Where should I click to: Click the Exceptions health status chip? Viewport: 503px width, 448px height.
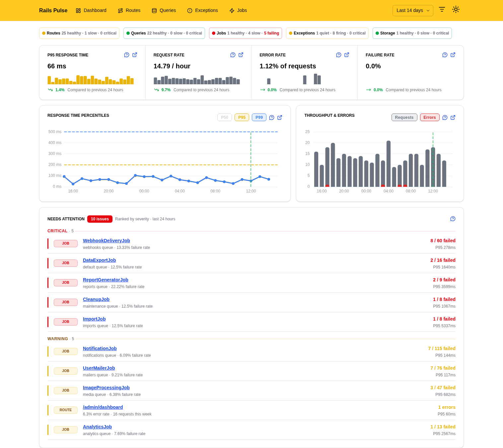(327, 33)
